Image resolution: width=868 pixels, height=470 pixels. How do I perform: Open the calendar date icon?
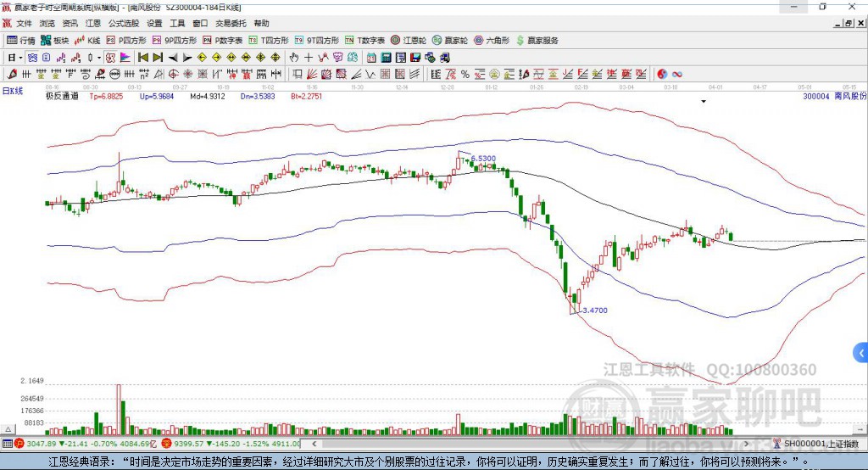pyautogui.click(x=371, y=57)
